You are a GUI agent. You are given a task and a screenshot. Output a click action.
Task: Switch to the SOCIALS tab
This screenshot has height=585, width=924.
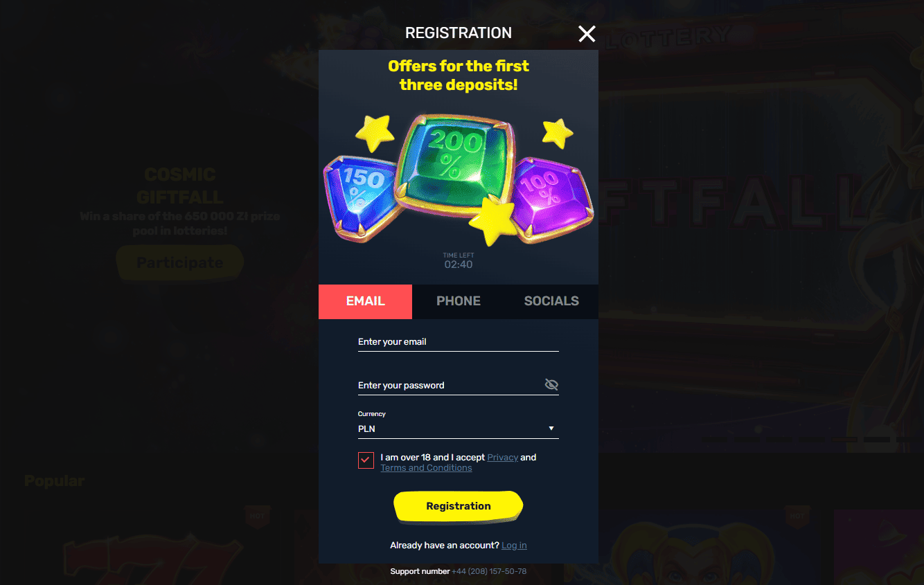click(551, 301)
